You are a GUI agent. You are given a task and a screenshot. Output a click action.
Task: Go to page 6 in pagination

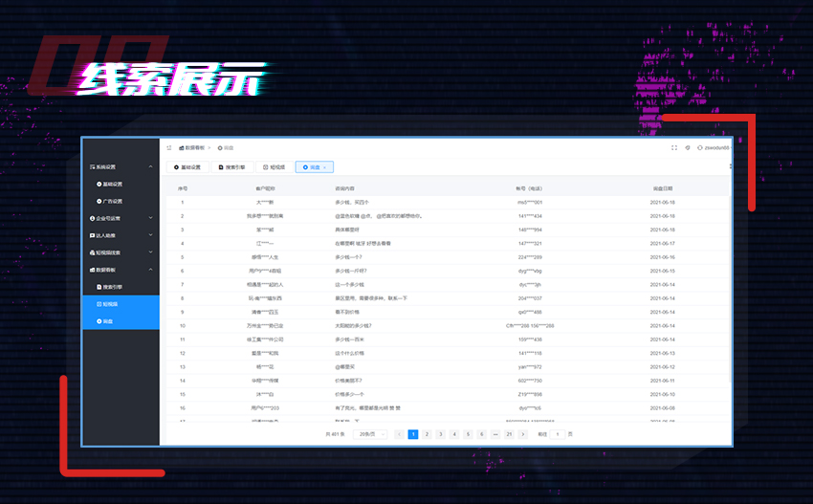(x=482, y=434)
